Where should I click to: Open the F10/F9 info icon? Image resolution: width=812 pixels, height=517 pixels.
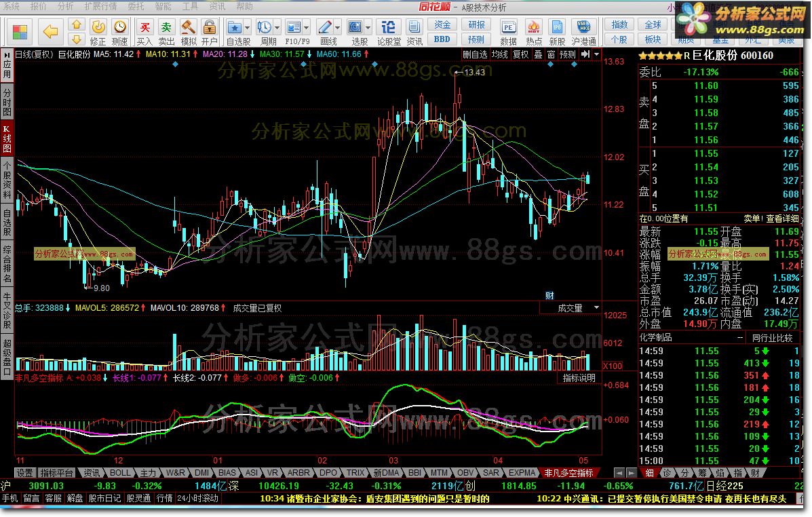click(293, 26)
